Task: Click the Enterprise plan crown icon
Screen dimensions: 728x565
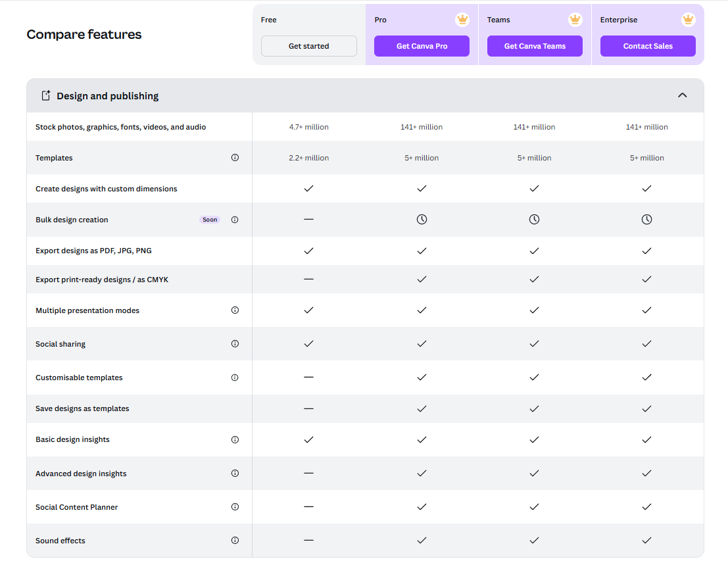Action: (688, 20)
